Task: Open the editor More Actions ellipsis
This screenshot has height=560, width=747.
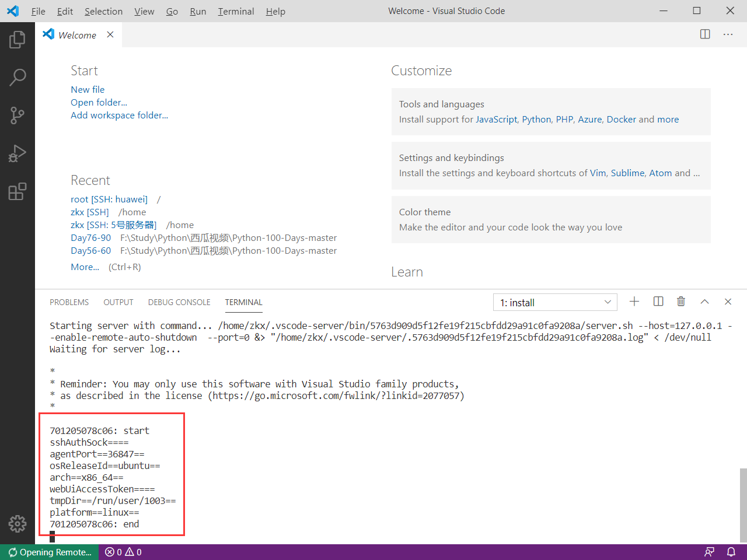Action: coord(728,34)
